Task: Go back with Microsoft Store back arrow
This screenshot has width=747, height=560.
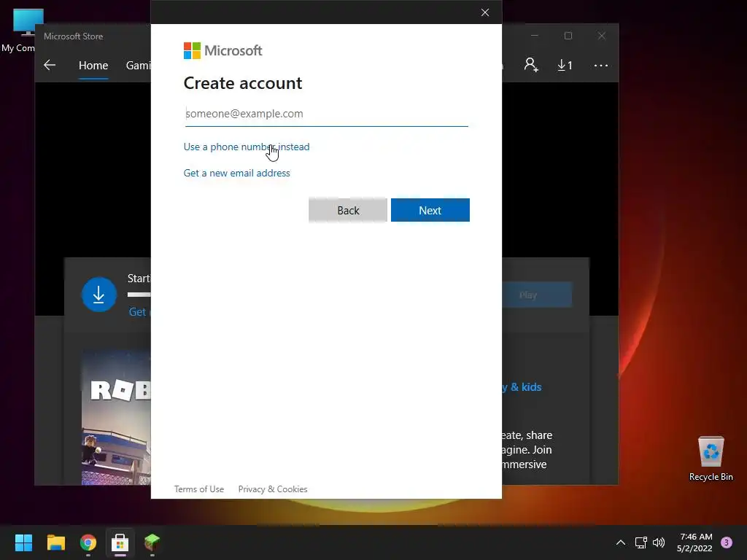Action: click(x=50, y=65)
